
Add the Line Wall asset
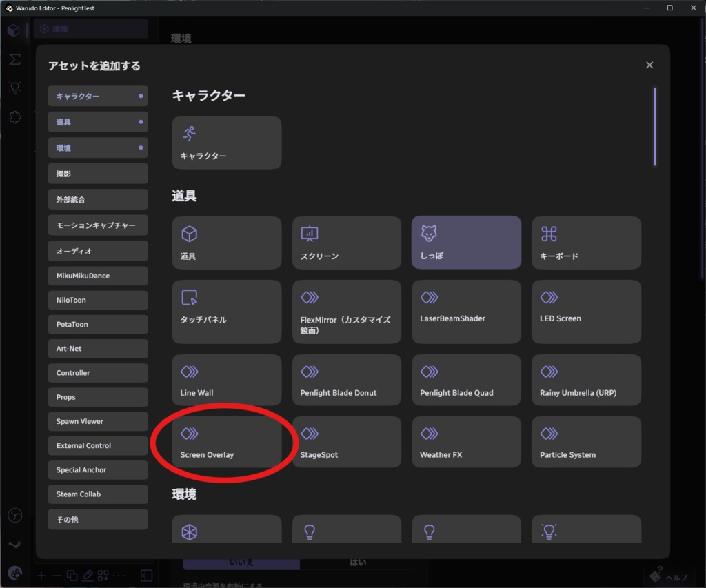226,380
